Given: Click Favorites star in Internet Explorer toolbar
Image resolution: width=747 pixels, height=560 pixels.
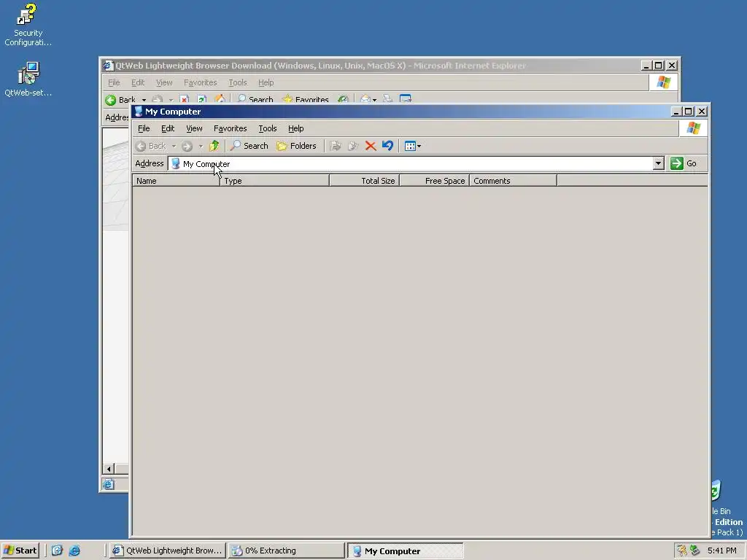Looking at the screenshot, I should click(306, 99).
